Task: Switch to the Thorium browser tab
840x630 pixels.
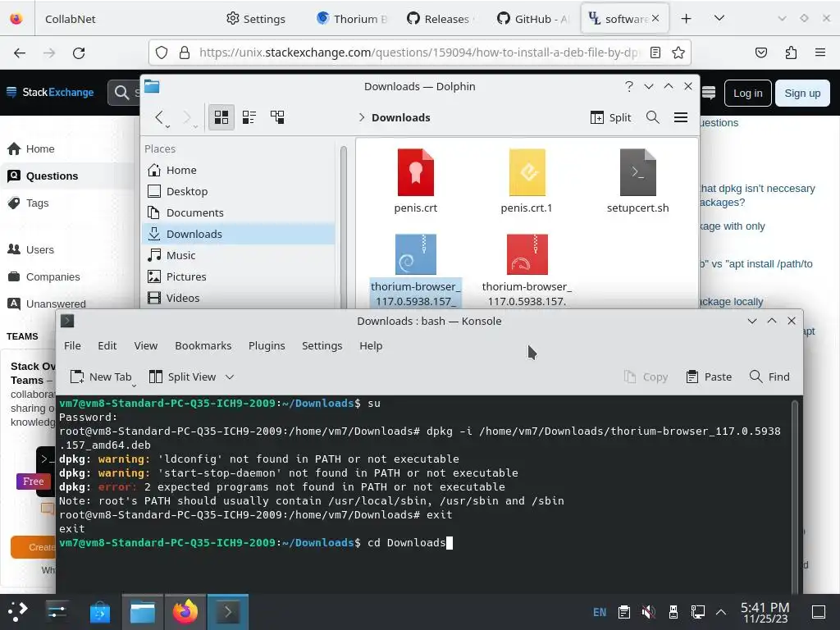Action: [352, 19]
